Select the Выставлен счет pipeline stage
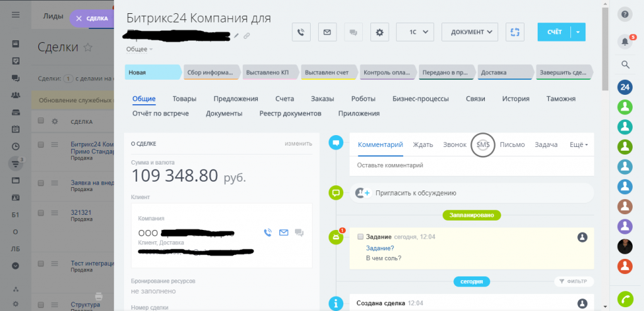The width and height of the screenshot is (644, 311). coord(328,73)
